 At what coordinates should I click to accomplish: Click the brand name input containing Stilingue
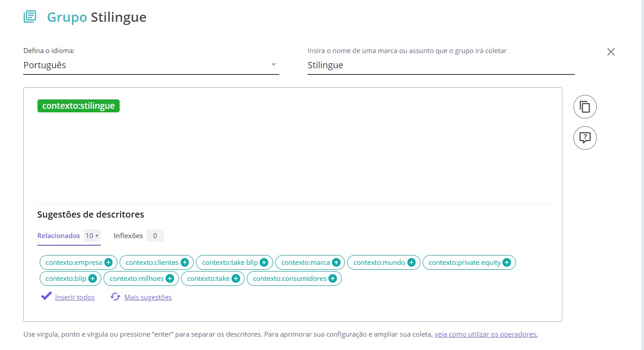click(x=440, y=65)
